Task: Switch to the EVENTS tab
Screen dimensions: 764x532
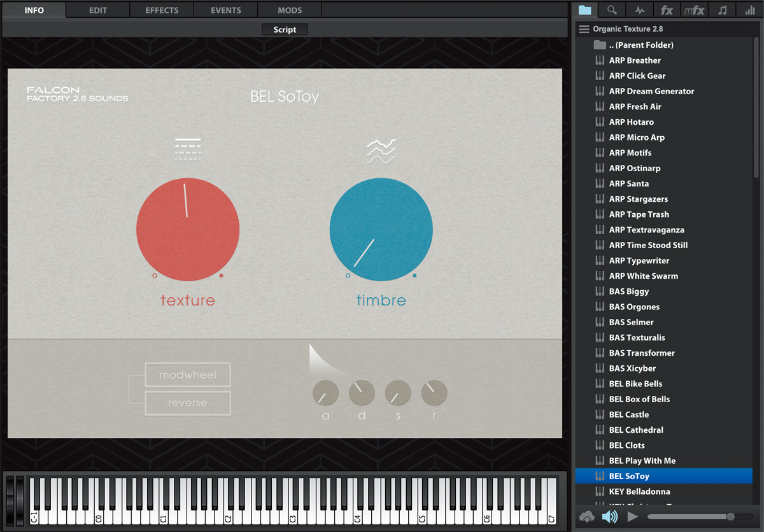Action: coord(226,10)
